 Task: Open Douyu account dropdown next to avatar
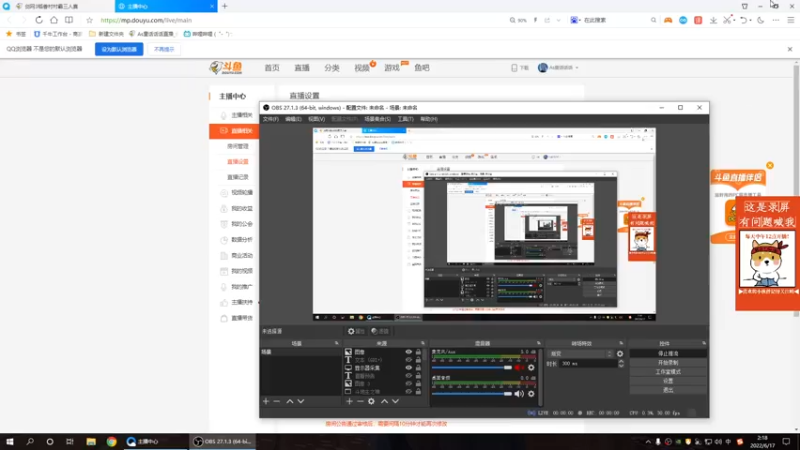pyautogui.click(x=577, y=68)
